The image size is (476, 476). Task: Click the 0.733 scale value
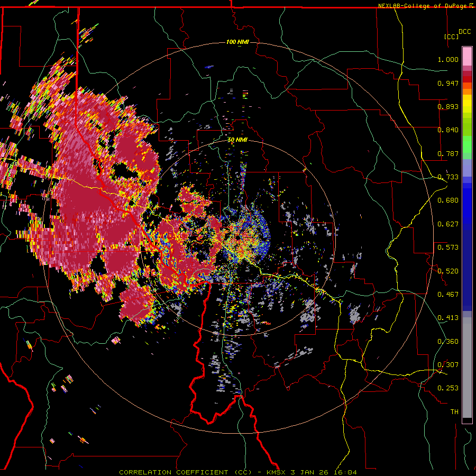tap(448, 177)
